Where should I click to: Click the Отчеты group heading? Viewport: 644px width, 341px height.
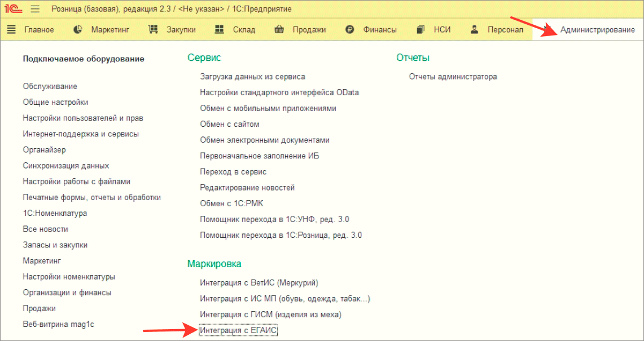[x=413, y=58]
